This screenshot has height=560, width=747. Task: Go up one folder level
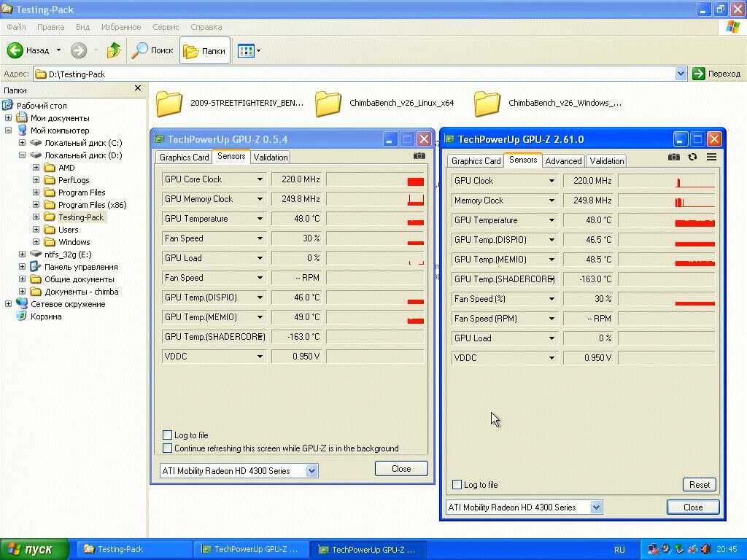[x=113, y=50]
